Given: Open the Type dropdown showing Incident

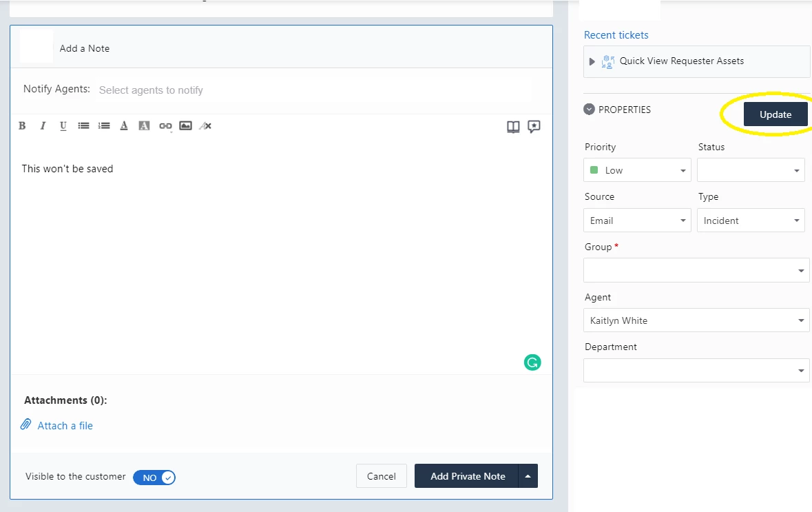Looking at the screenshot, I should pos(751,221).
